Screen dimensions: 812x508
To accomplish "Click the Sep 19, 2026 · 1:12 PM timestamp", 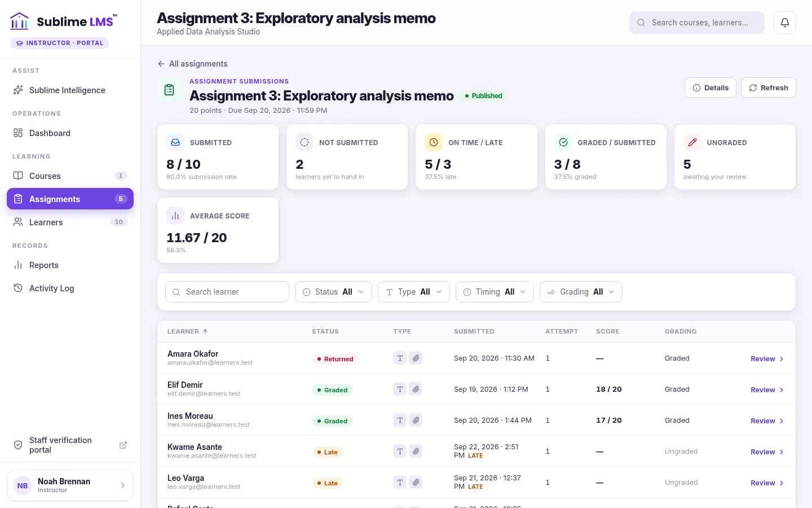I will pyautogui.click(x=491, y=389).
